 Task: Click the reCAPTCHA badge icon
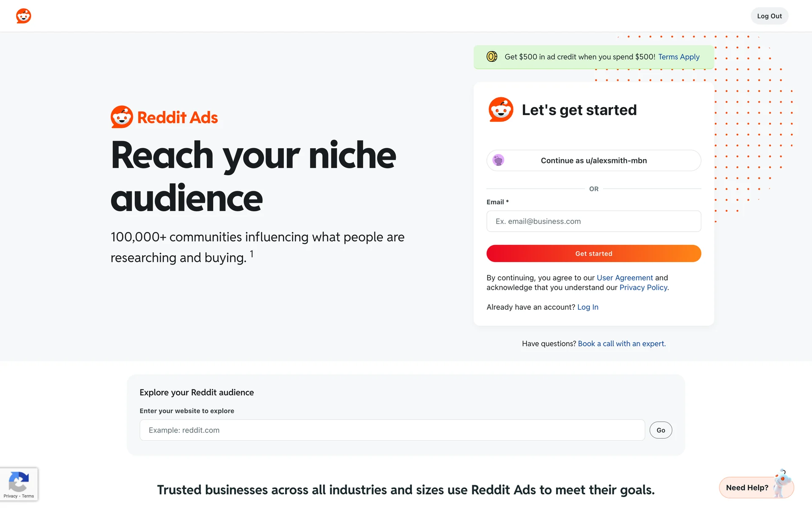coord(19,481)
